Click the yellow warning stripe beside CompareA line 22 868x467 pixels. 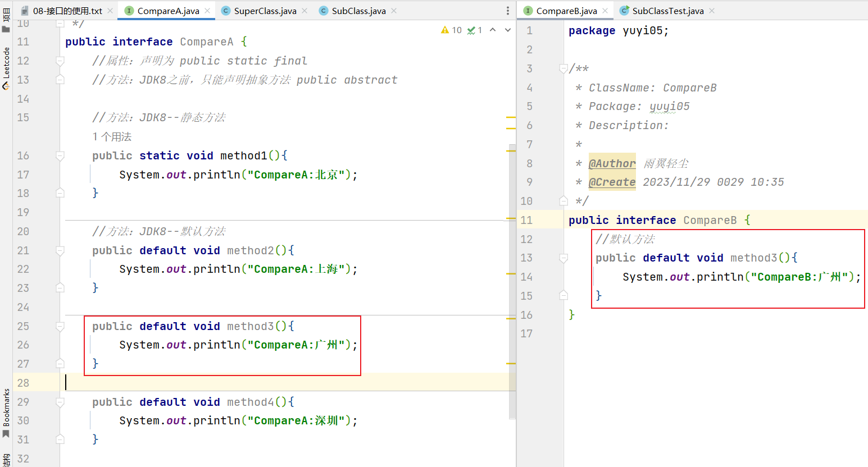(x=511, y=273)
